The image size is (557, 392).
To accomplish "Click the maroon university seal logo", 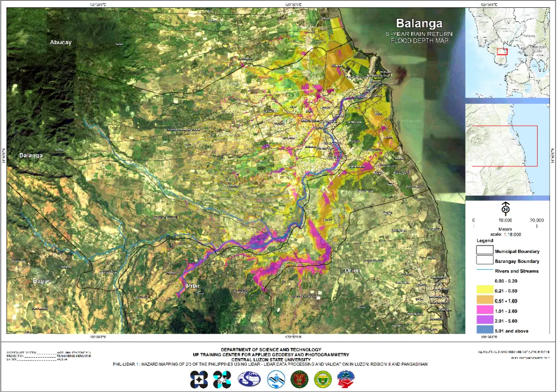I will (299, 379).
